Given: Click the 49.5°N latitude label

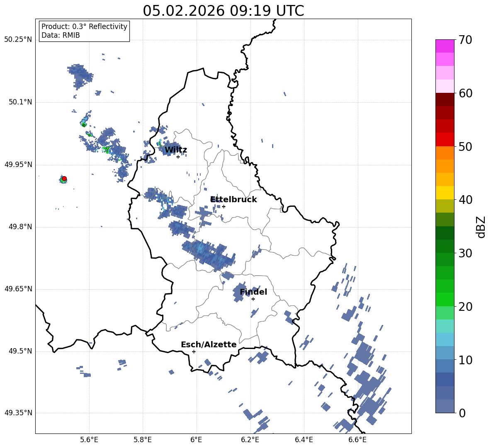Looking at the screenshot, I should 20,351.
